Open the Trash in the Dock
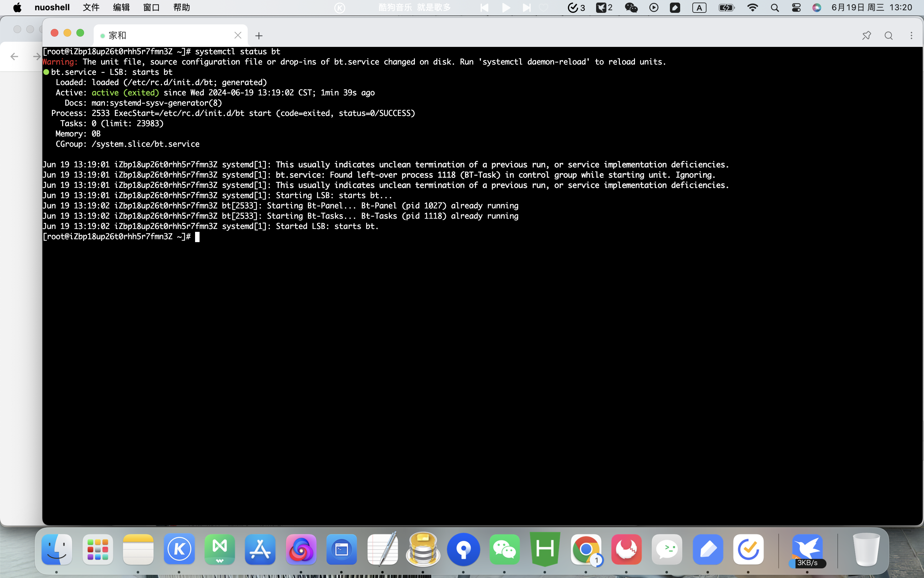924x578 pixels. click(x=866, y=549)
